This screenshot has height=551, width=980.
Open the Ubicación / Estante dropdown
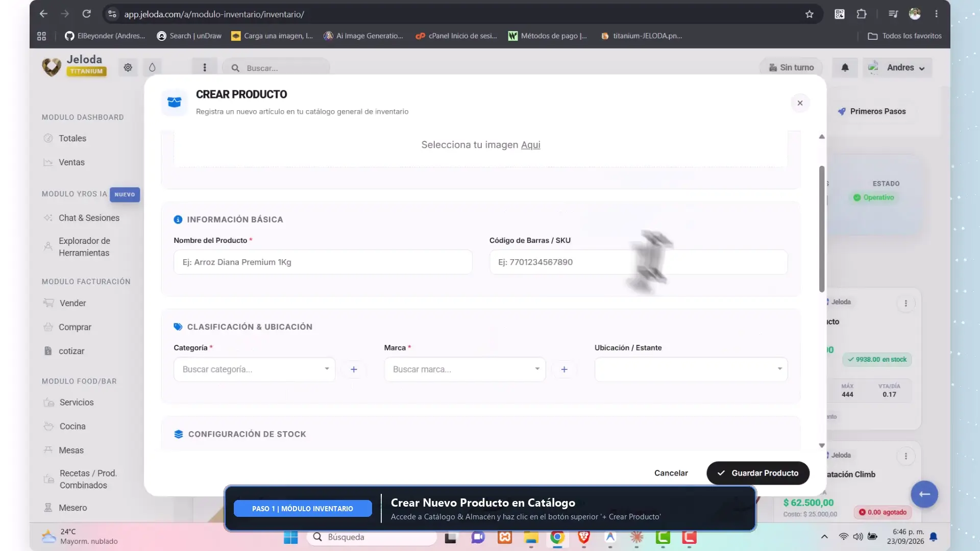[691, 369]
